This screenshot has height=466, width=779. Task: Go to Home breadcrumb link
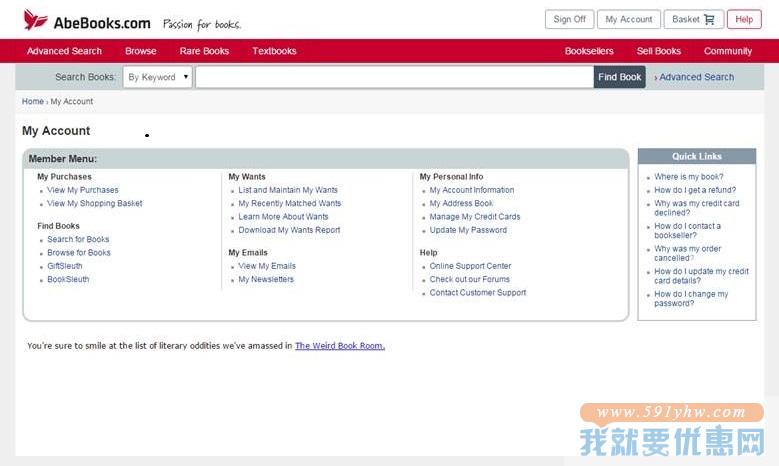coord(33,101)
